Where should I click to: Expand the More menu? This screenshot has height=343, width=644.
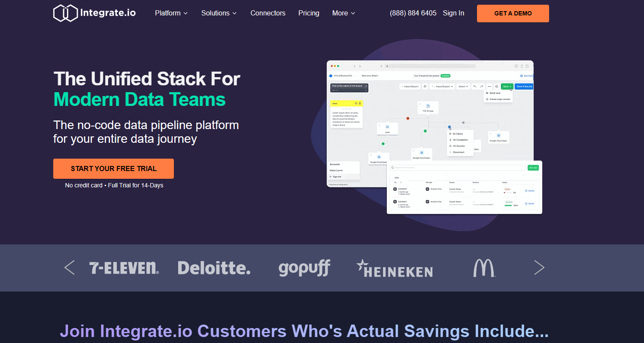point(343,13)
